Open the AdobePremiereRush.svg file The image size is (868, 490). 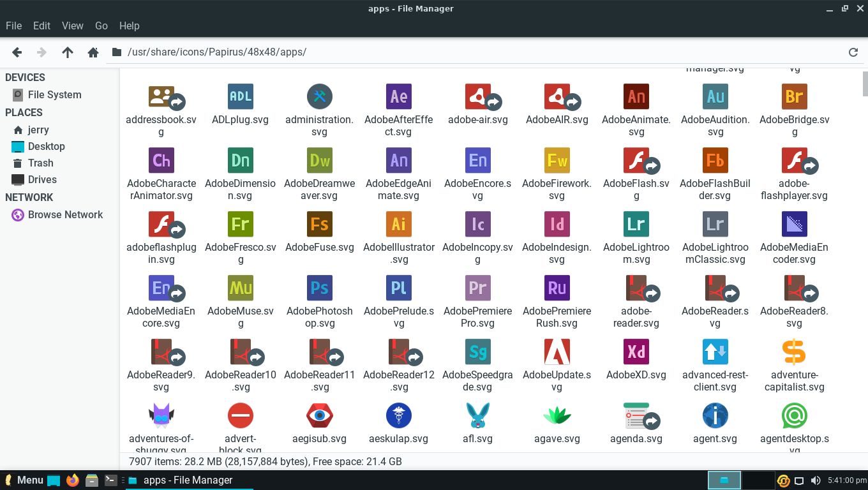(557, 288)
